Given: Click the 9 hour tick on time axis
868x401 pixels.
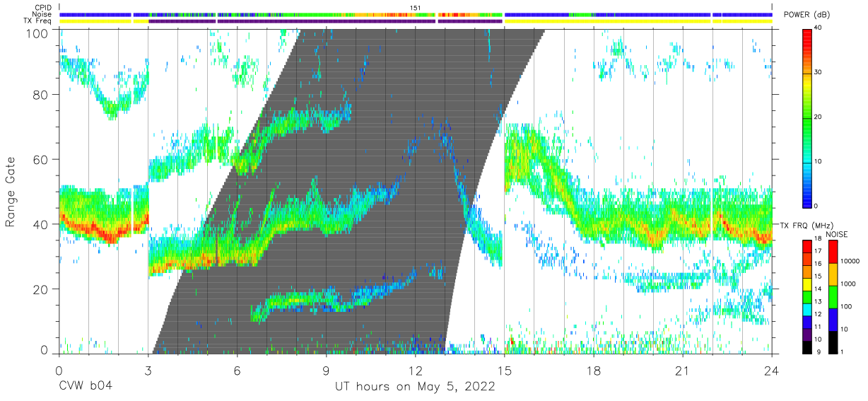Looking at the screenshot, I should pyautogui.click(x=327, y=371).
